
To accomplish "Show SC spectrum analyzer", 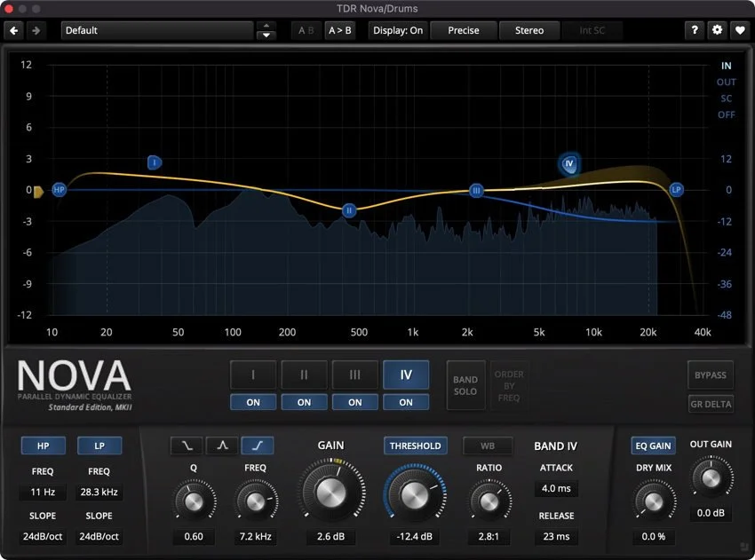I will [726, 99].
